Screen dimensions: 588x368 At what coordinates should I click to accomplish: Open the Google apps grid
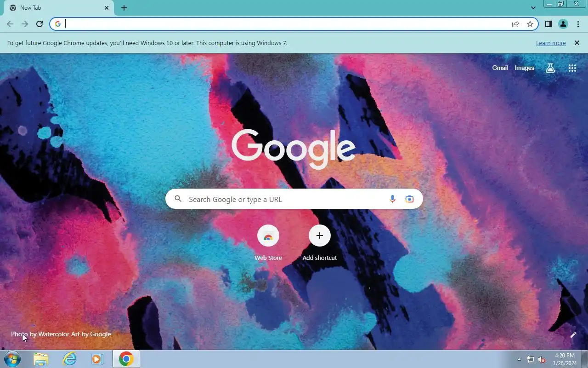click(572, 68)
